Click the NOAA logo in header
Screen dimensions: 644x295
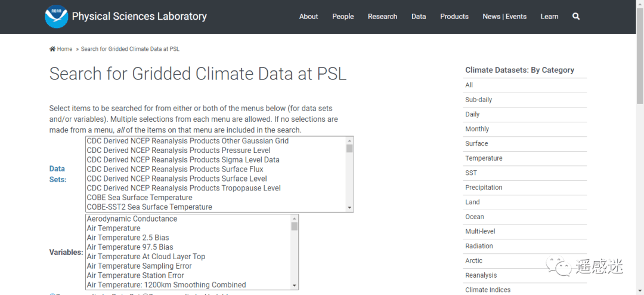pyautogui.click(x=56, y=17)
